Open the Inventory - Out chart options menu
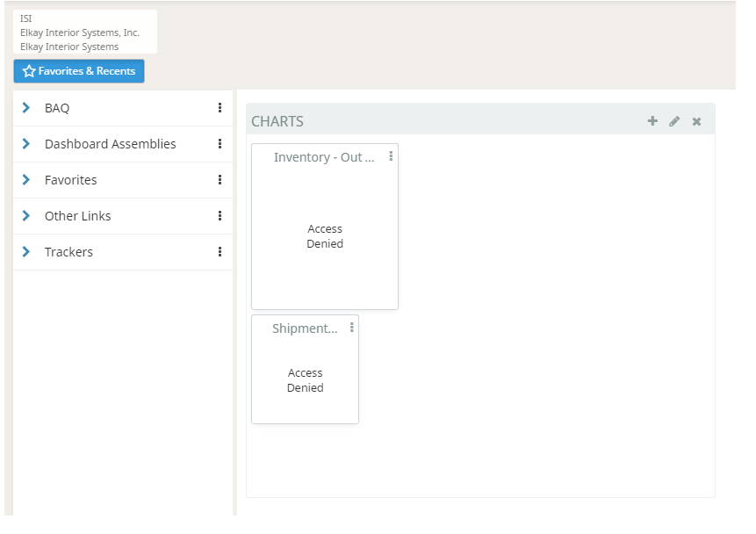Image resolution: width=756 pixels, height=534 pixels. pos(391,156)
